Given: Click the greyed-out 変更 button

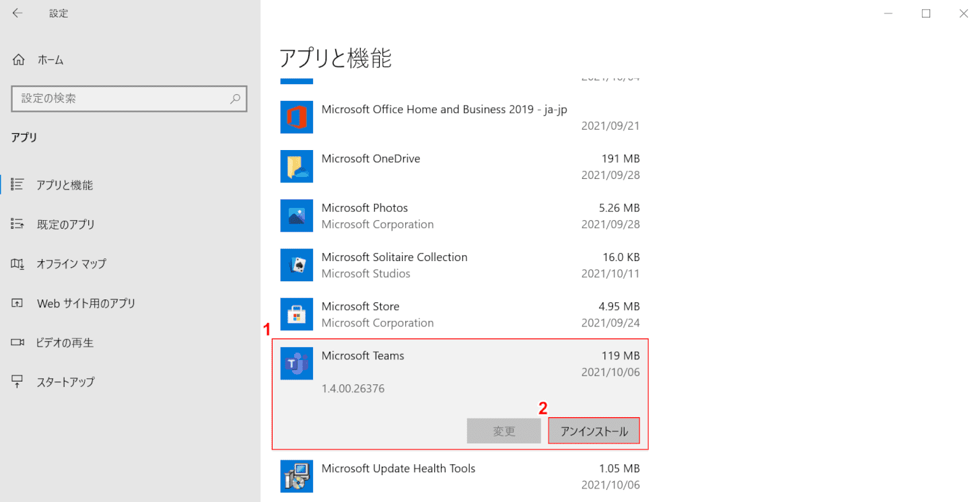Looking at the screenshot, I should point(504,431).
